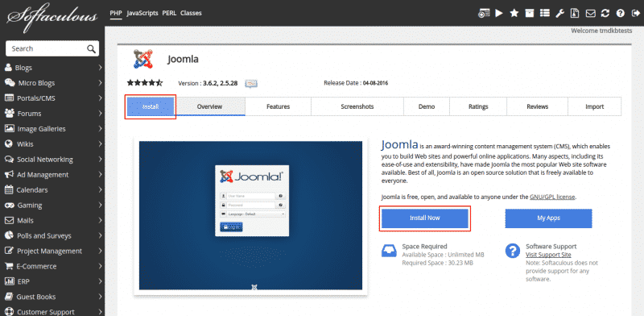Image resolution: width=644 pixels, height=316 pixels.
Task: Click the Joomla login screenshot thumbnail
Action: (250, 215)
